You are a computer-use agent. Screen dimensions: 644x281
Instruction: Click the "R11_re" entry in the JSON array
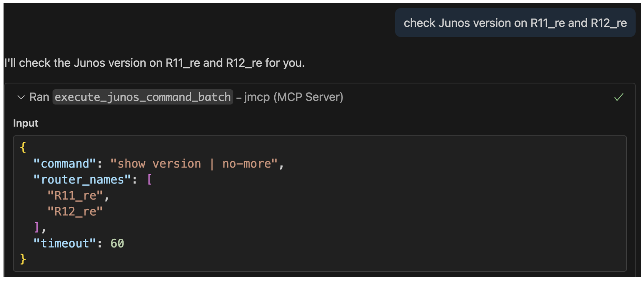pyautogui.click(x=75, y=195)
